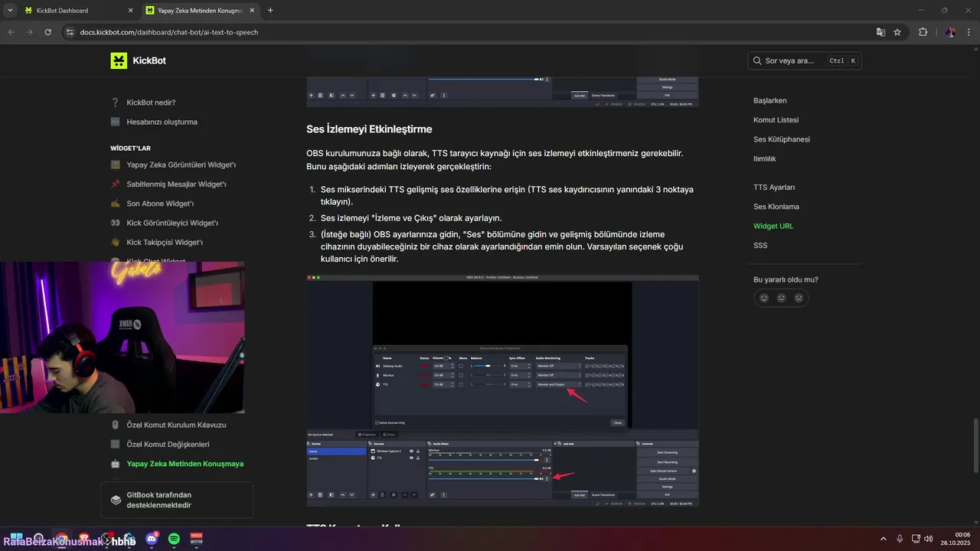
Task: Jump to Ses Kütüphanesi section
Action: point(782,139)
